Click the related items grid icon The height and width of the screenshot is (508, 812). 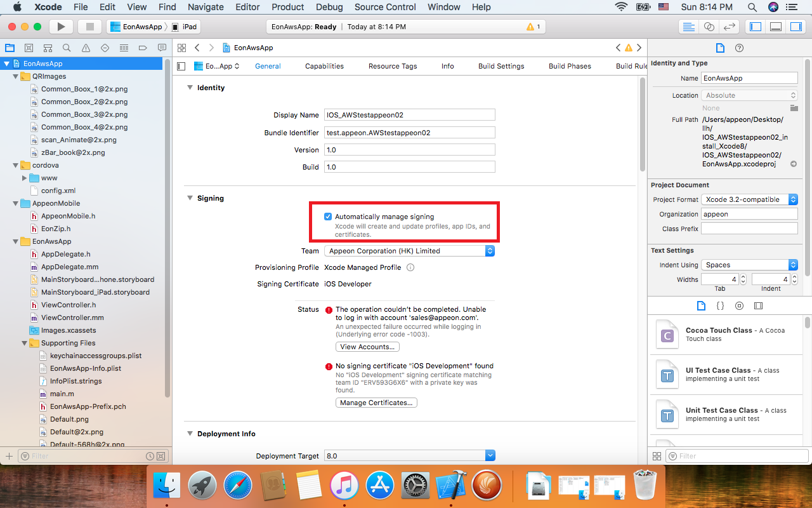[x=181, y=48]
